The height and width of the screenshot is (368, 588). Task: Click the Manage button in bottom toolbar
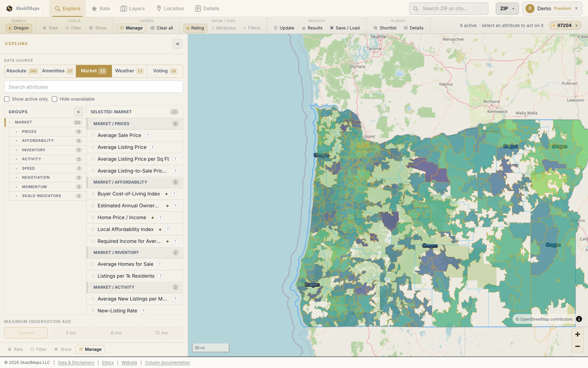coord(90,349)
